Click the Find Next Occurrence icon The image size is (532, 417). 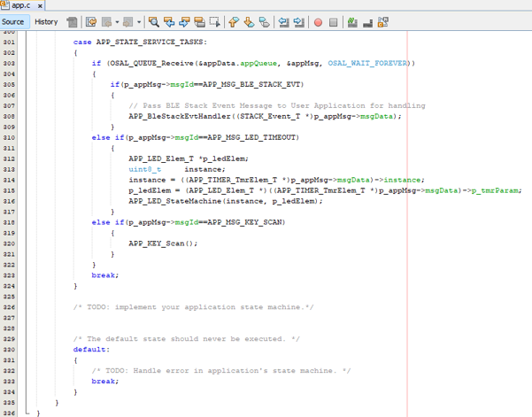184,22
